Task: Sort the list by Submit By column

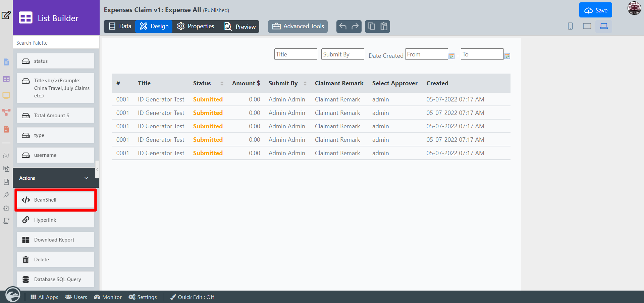Action: 305,83
